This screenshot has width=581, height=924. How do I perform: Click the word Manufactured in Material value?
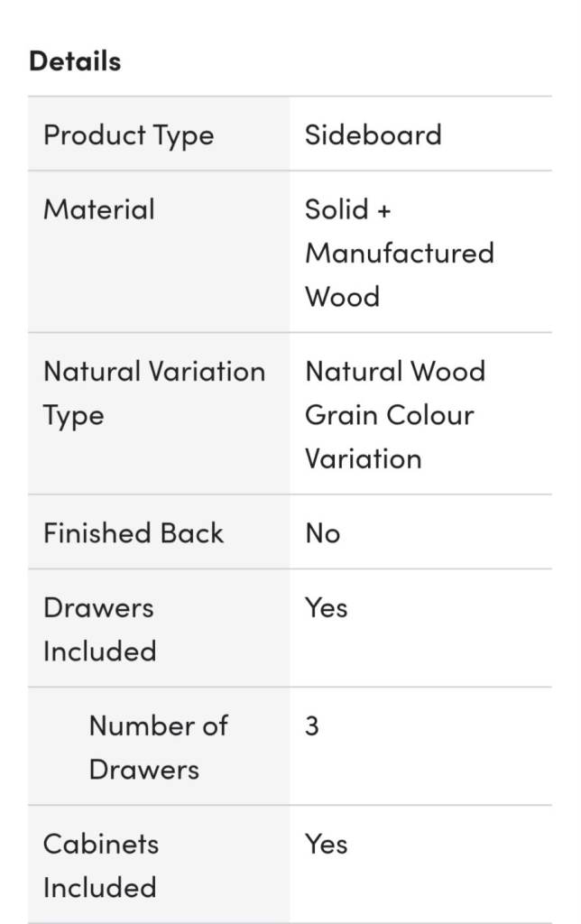click(x=399, y=253)
